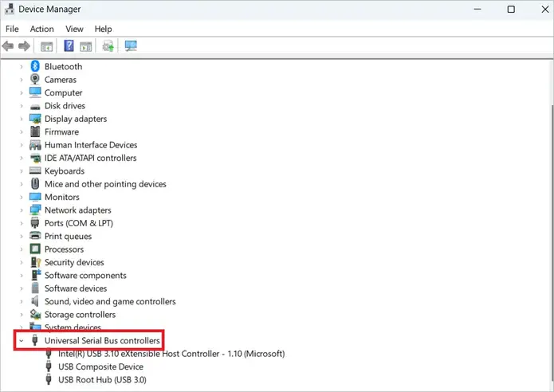Screen dimensions: 554x392
Task: Collapse Universal Serial Bus controllers chevron
Action: [x=22, y=340]
